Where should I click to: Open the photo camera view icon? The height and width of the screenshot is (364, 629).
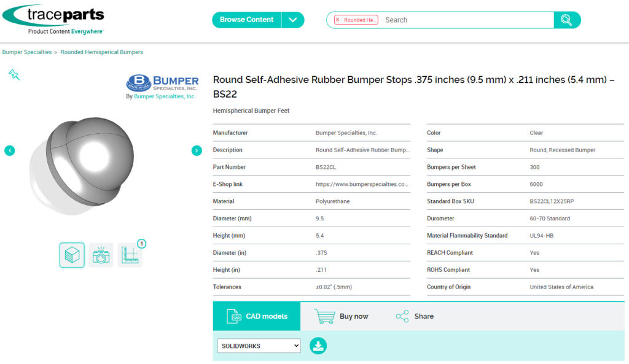[101, 255]
